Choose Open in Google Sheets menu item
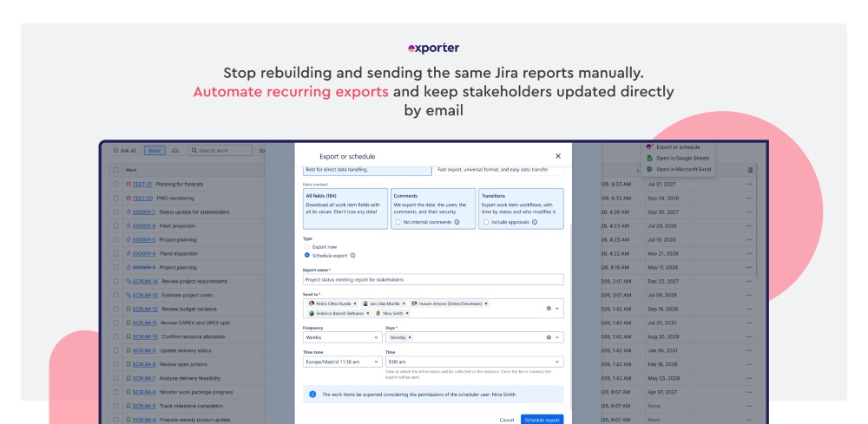The height and width of the screenshot is (424, 868). click(678, 158)
